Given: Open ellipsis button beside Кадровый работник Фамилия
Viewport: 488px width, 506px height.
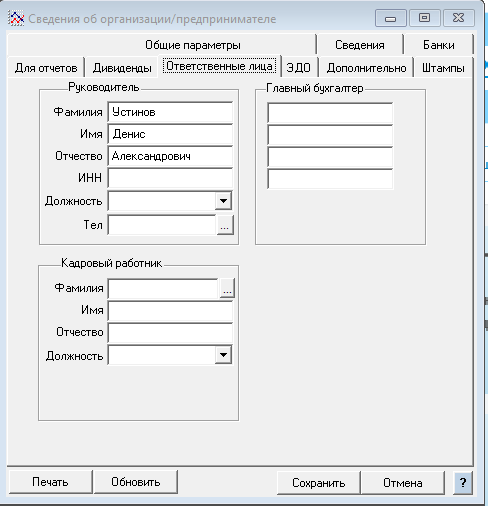Looking at the screenshot, I should (x=227, y=288).
